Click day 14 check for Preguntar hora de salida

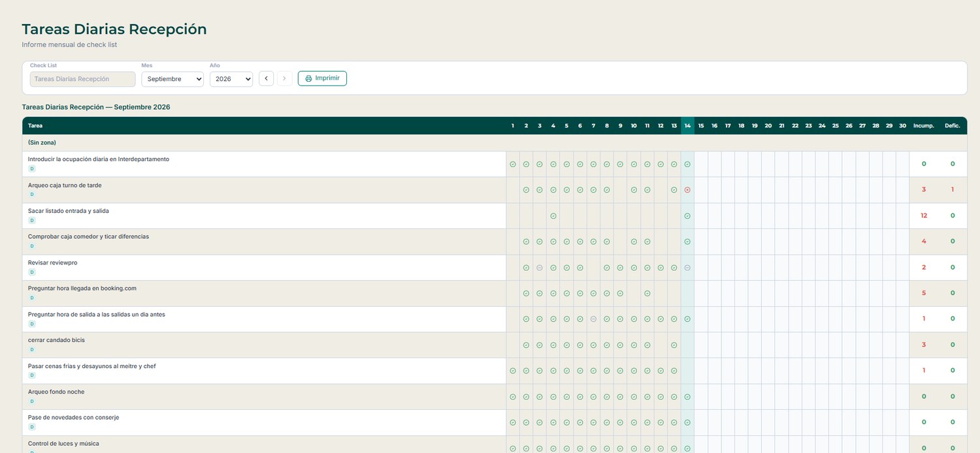pos(687,319)
